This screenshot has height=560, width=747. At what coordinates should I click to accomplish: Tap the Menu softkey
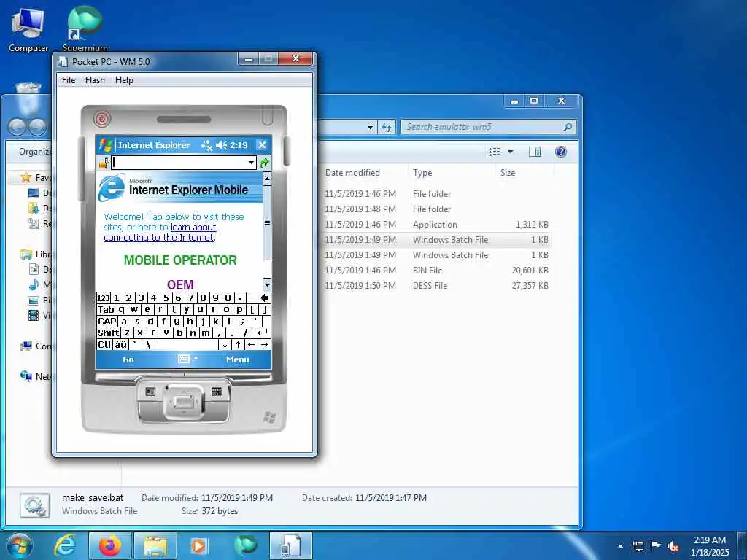click(237, 359)
